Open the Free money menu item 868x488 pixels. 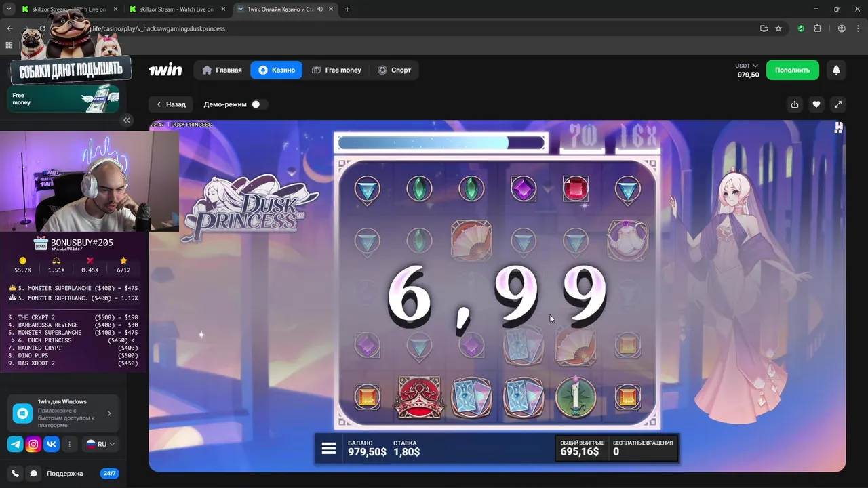(337, 70)
